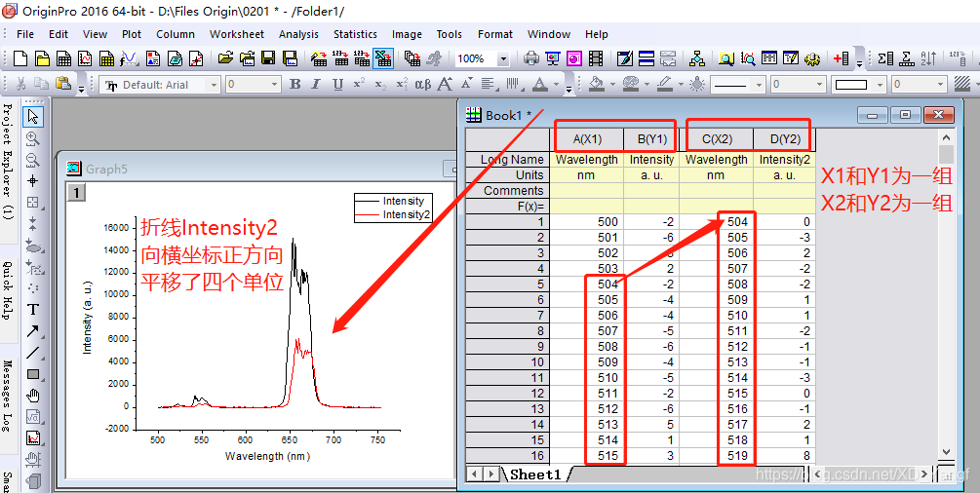The height and width of the screenshot is (493, 980).
Task: Select the Sheet1 tab in Book1
Action: coord(535,474)
